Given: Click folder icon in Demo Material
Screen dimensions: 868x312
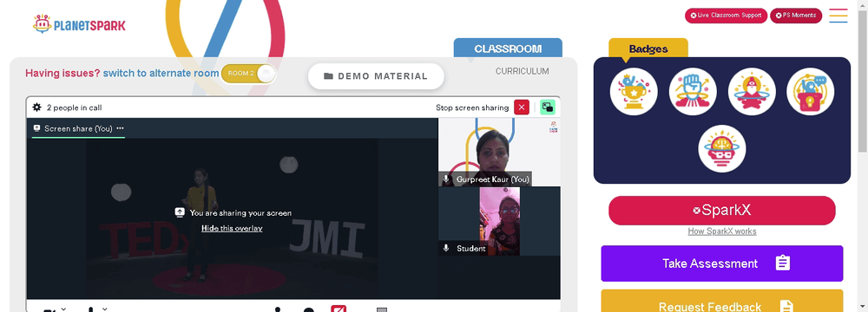Looking at the screenshot, I should coord(328,76).
